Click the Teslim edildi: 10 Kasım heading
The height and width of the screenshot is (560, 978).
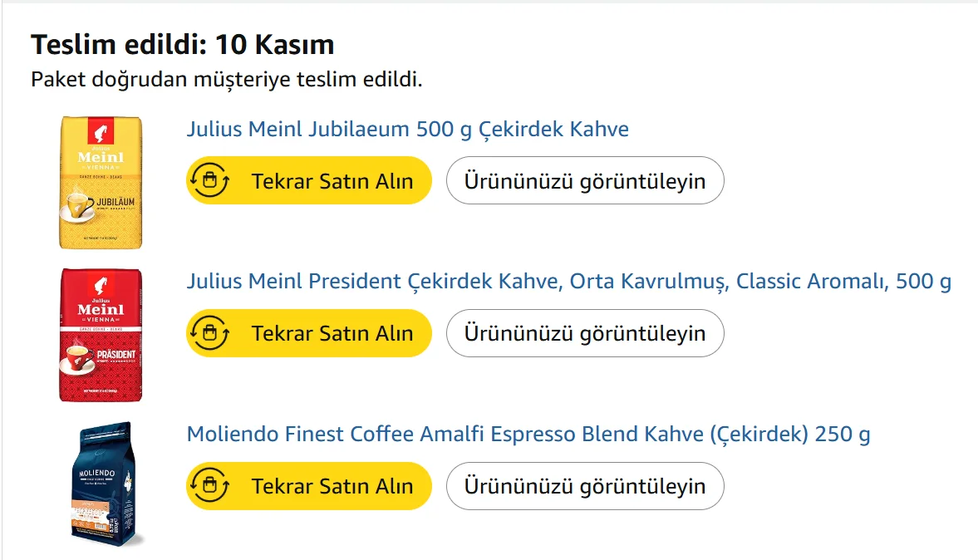(x=182, y=44)
